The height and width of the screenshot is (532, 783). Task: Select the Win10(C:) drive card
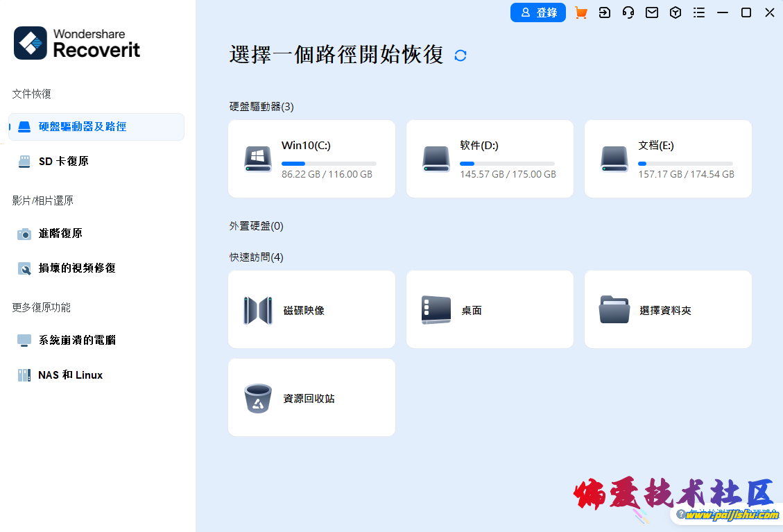(311, 159)
